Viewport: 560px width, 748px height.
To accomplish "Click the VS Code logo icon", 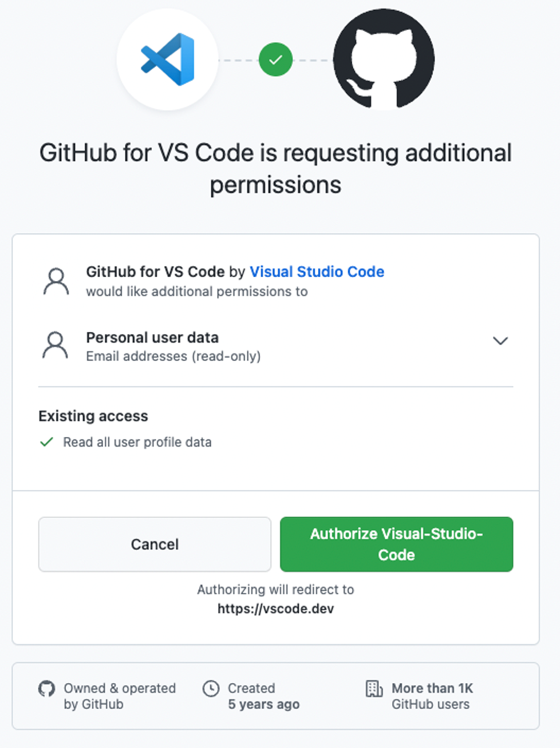I will [x=167, y=59].
